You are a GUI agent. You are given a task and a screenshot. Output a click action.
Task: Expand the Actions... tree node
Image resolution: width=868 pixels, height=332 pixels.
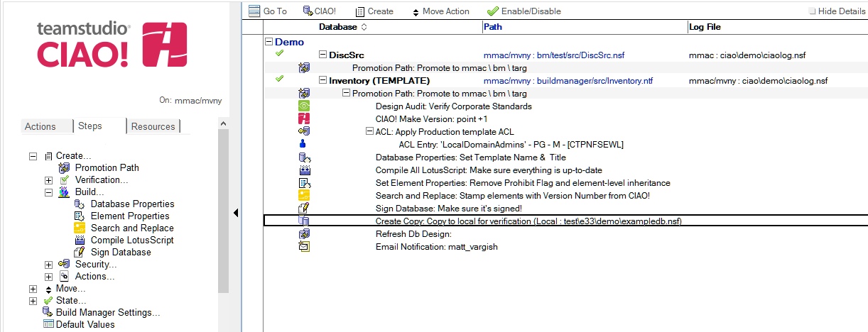tap(48, 277)
